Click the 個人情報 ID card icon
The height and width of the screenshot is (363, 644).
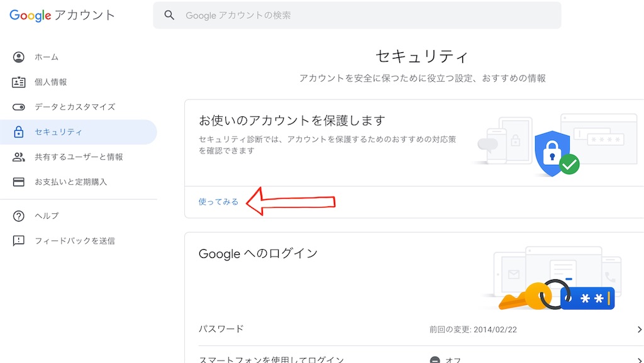(x=18, y=82)
